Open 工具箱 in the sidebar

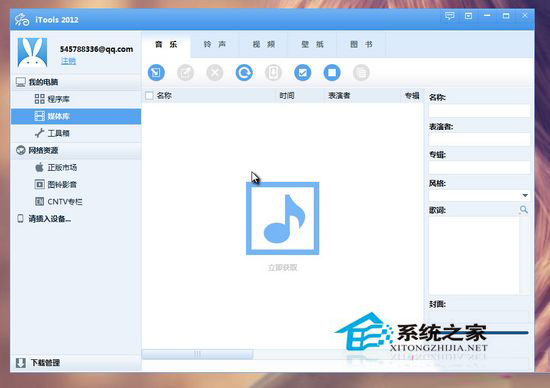76,133
